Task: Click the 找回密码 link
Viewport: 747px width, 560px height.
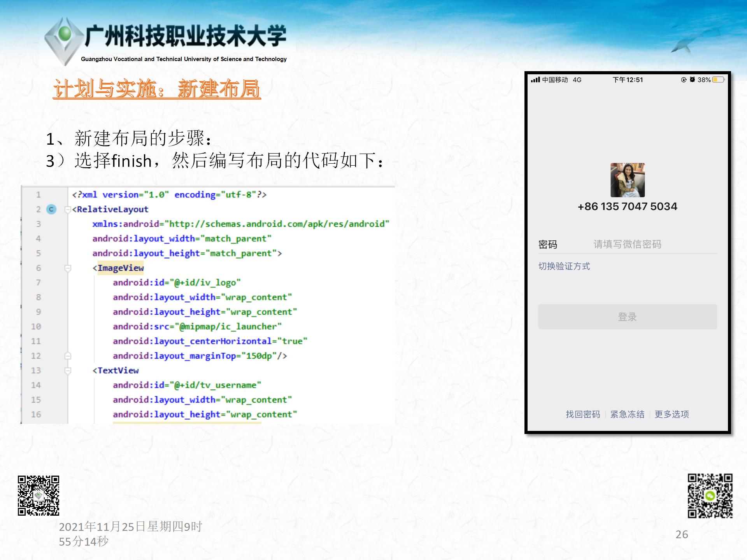Action: coord(582,415)
